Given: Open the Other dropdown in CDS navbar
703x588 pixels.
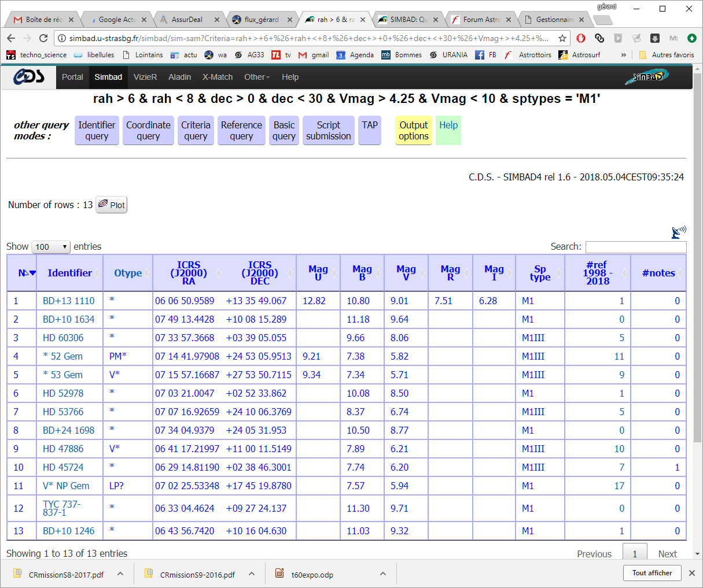Looking at the screenshot, I should [257, 77].
